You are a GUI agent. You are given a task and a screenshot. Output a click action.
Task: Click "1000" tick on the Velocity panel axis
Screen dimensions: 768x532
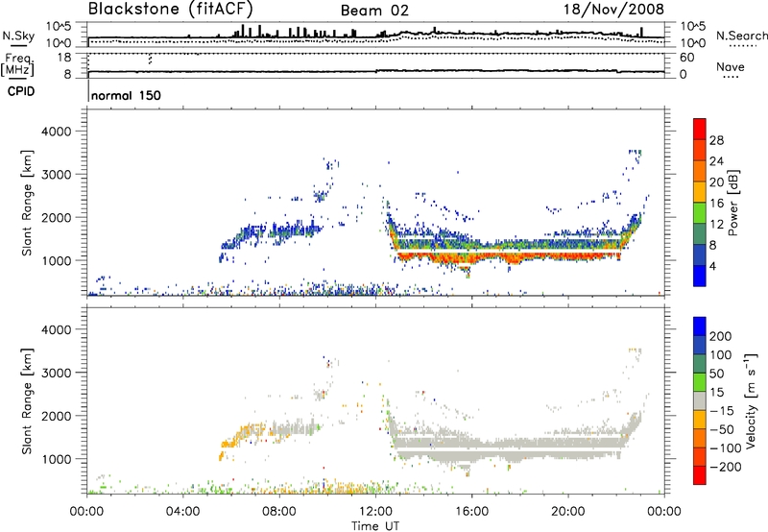tap(57, 460)
